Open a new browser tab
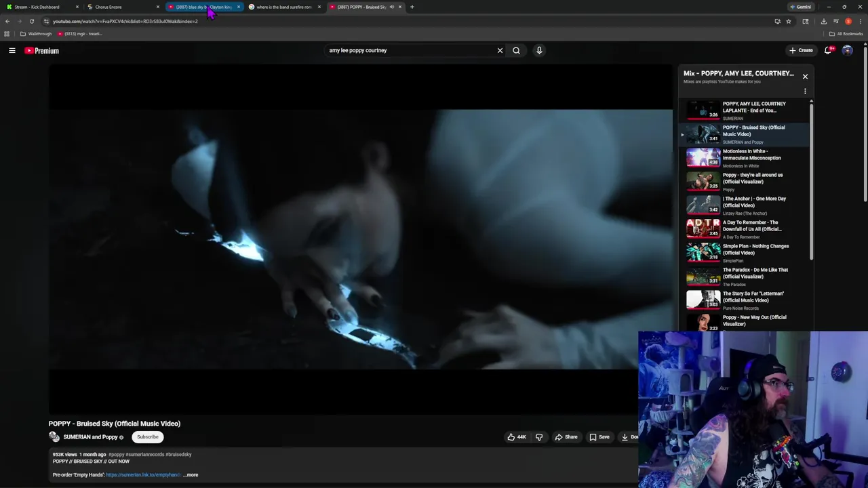The width and height of the screenshot is (868, 488). tap(412, 7)
